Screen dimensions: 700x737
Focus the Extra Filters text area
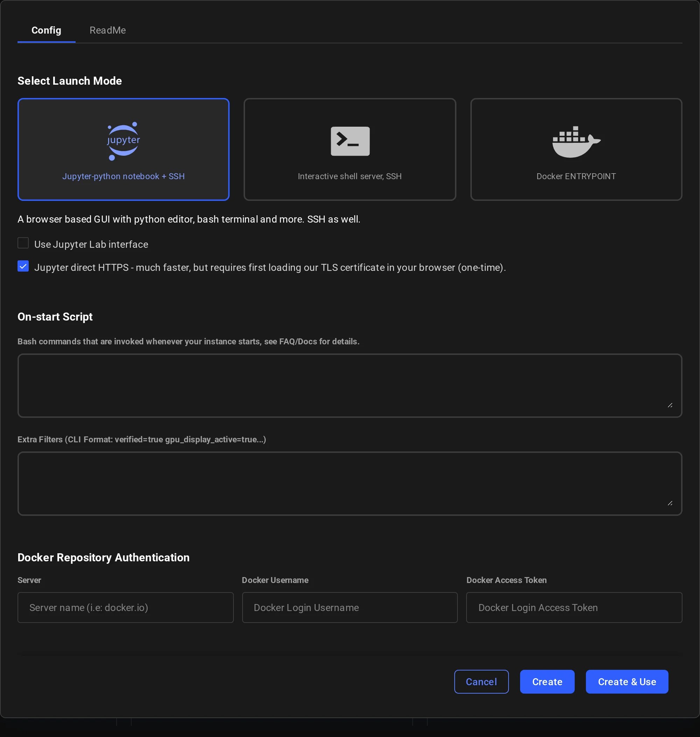point(350,484)
